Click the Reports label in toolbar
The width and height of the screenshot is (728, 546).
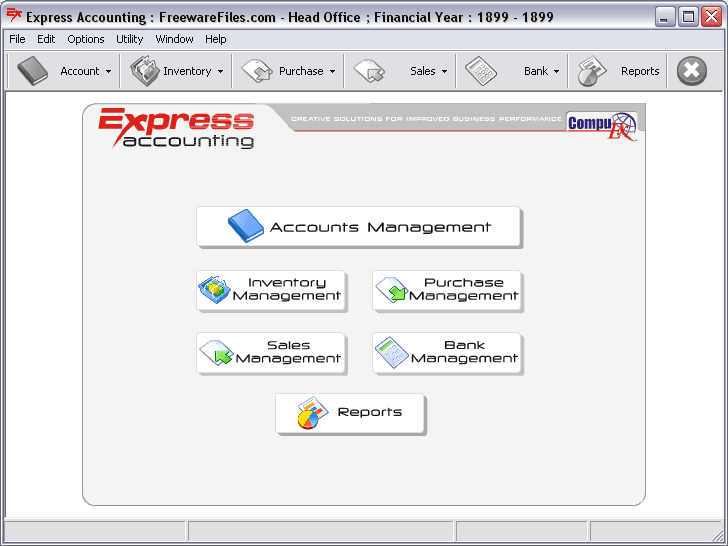pos(640,71)
